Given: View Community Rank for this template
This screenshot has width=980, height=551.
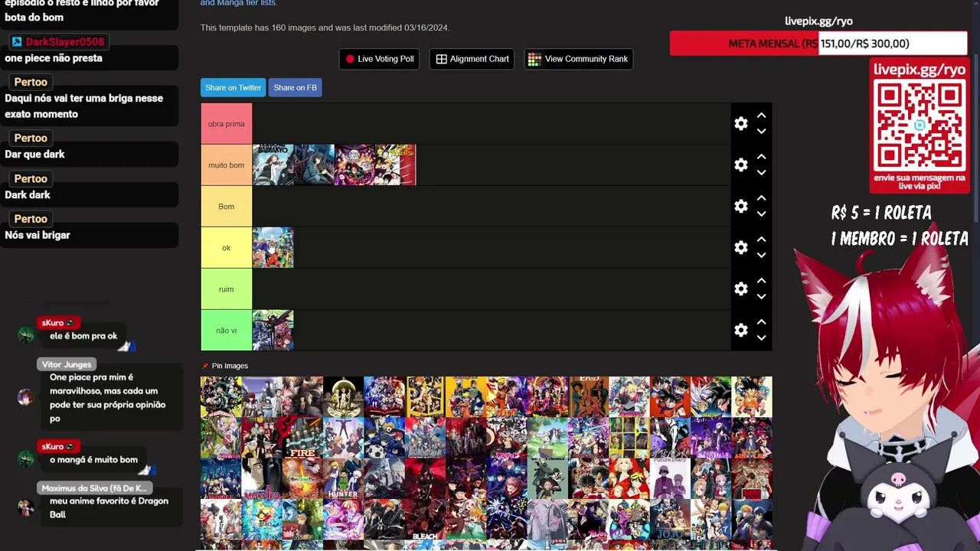Looking at the screenshot, I should pyautogui.click(x=578, y=59).
